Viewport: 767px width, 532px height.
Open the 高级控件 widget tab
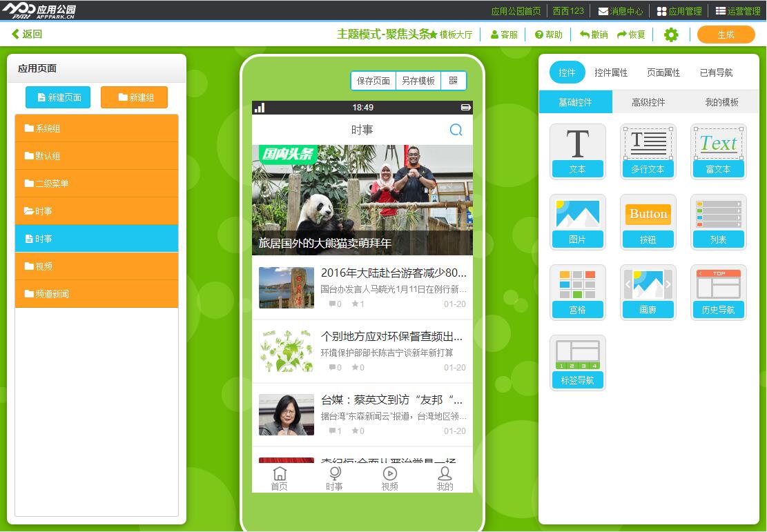[x=648, y=101]
